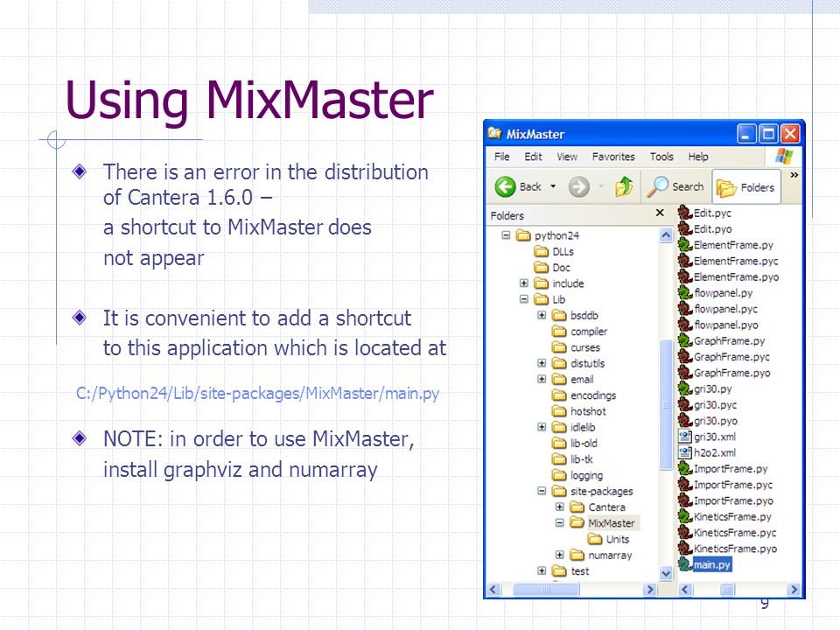
Task: Expand the email folder node
Action: point(542,379)
